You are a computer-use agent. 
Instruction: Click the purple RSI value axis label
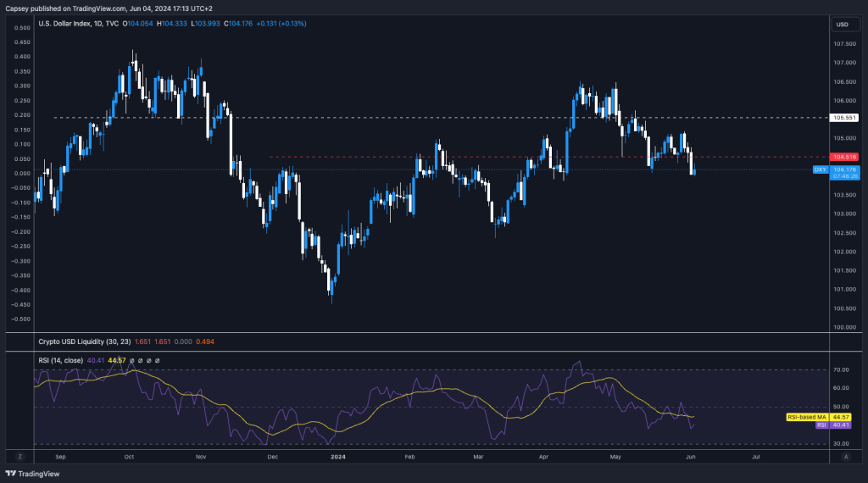point(821,425)
